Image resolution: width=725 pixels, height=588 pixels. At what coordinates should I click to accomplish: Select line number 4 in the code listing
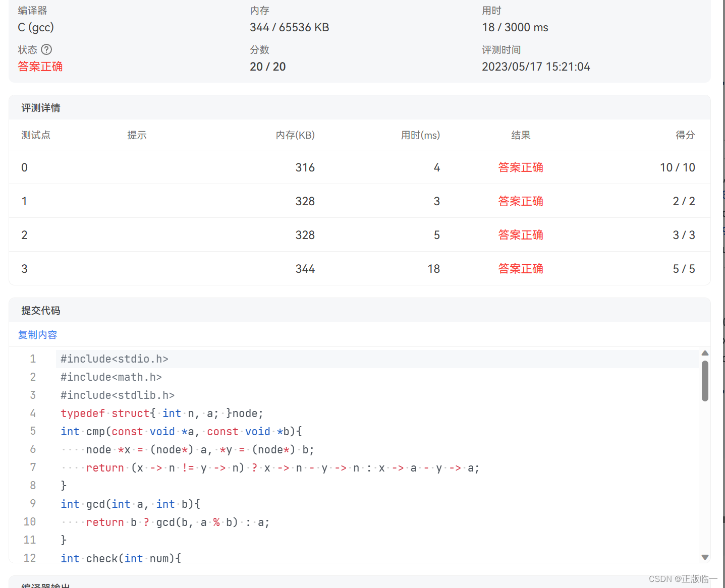(x=33, y=413)
